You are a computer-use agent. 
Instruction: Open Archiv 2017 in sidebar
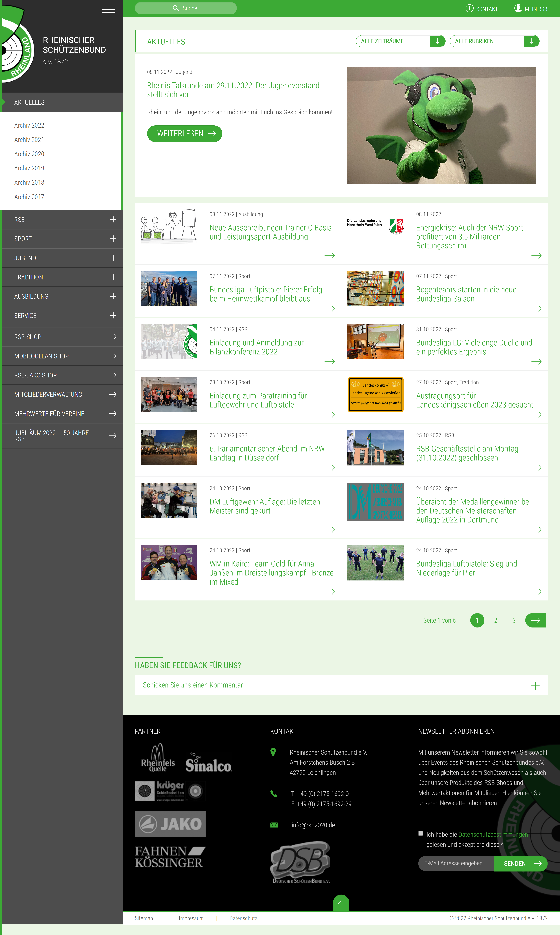[29, 197]
